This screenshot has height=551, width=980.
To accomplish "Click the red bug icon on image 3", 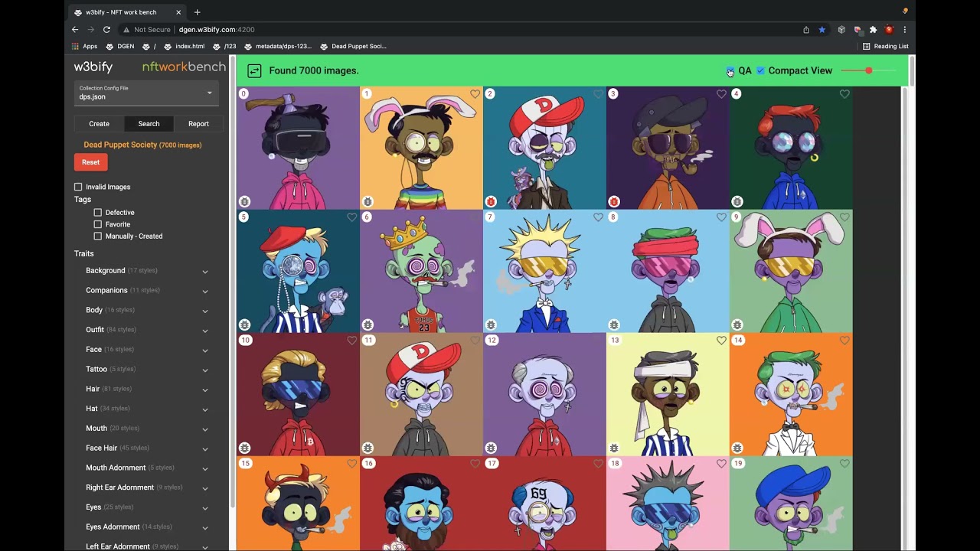I will [x=614, y=202].
